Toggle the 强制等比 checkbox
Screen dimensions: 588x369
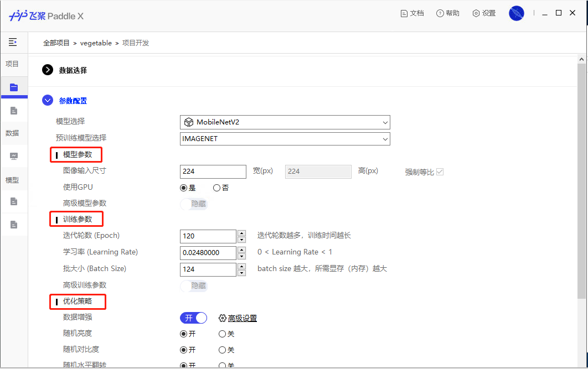[x=440, y=172]
